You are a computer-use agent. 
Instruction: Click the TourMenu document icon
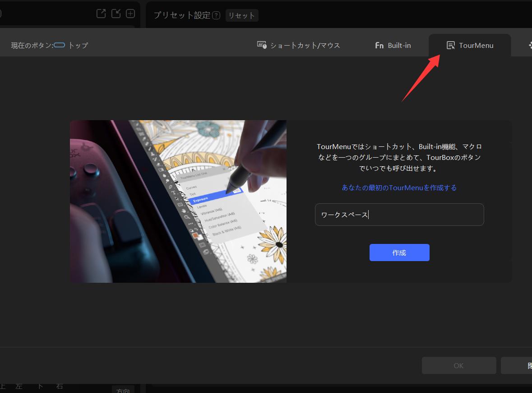click(x=451, y=45)
